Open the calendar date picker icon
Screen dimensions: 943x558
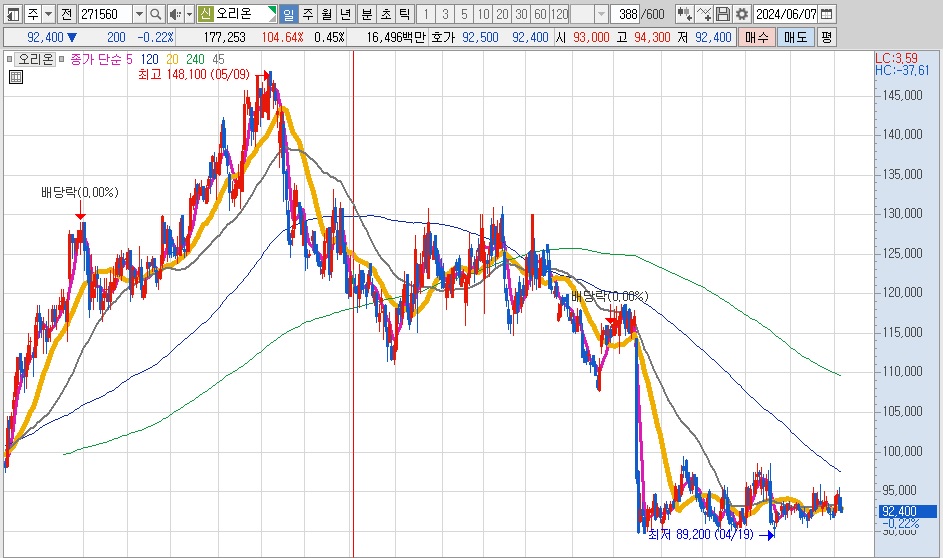pos(827,14)
